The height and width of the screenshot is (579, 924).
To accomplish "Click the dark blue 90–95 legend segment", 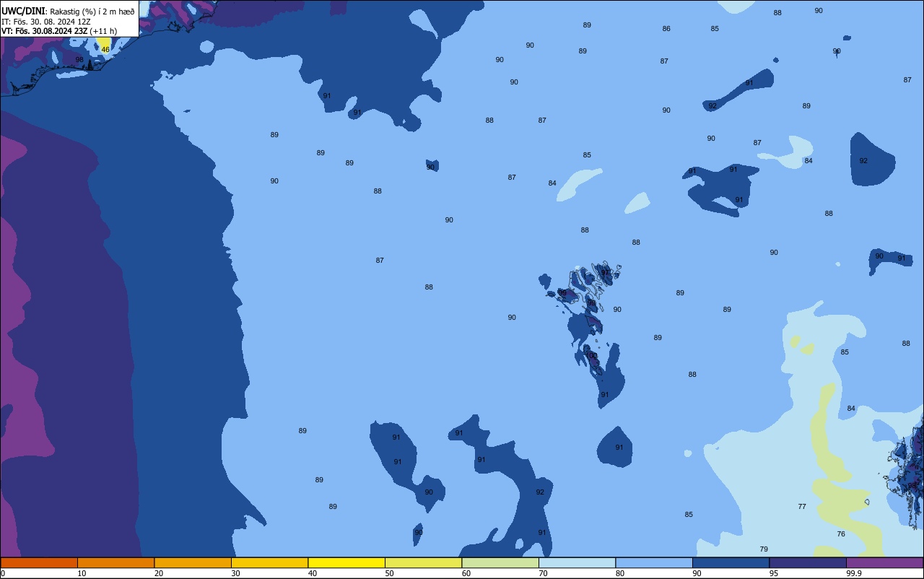I will tap(731, 562).
